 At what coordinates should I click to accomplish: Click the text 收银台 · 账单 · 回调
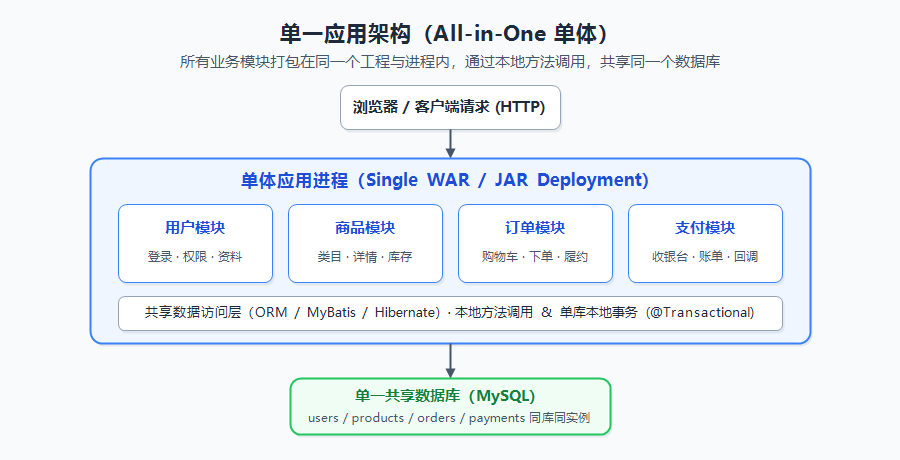coord(705,257)
